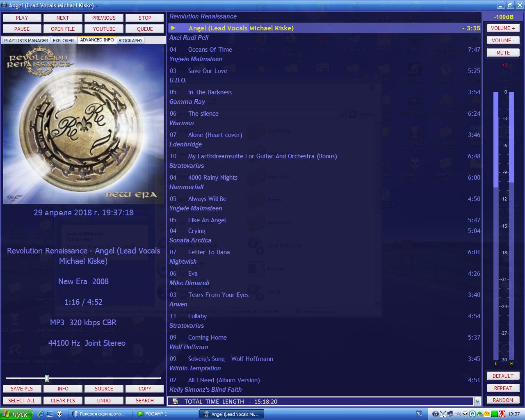Viewport: 525px width, 420px height.
Task: Click the SELECT ALL button
Action: pos(22,400)
